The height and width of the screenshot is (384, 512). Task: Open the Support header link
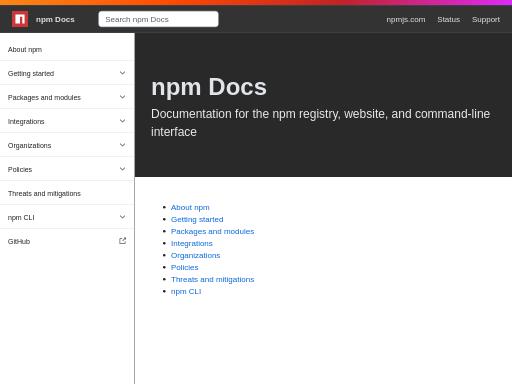pos(486,19)
